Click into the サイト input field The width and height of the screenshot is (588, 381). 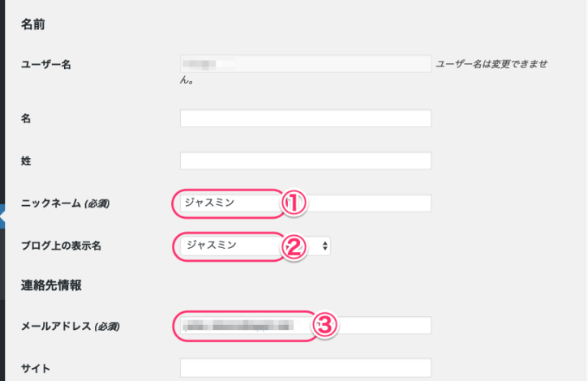coord(305,369)
